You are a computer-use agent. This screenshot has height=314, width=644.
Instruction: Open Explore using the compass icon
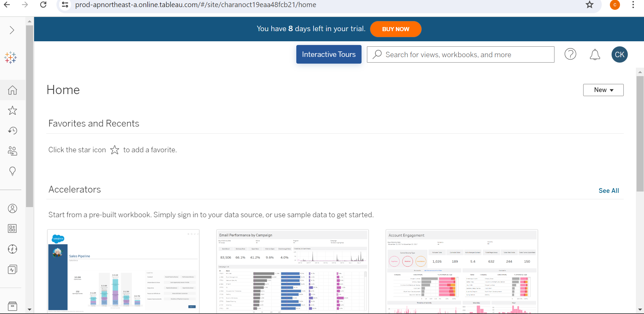click(12, 249)
